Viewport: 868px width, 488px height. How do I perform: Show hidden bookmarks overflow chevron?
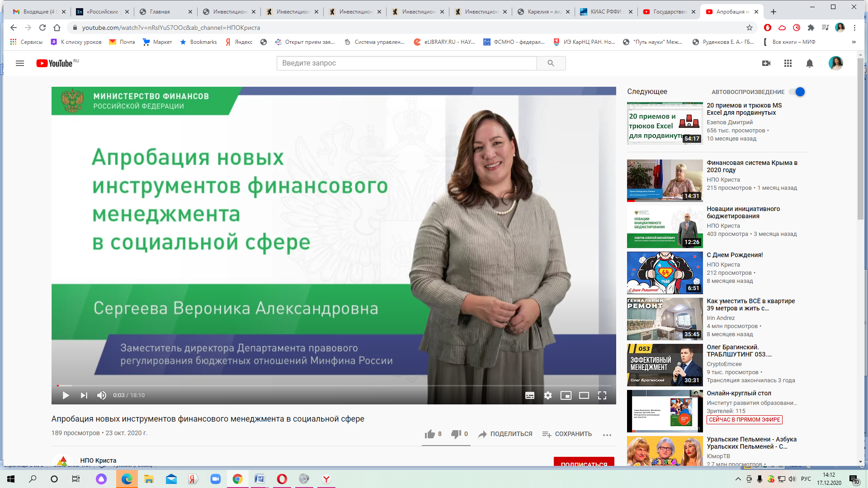(x=854, y=42)
